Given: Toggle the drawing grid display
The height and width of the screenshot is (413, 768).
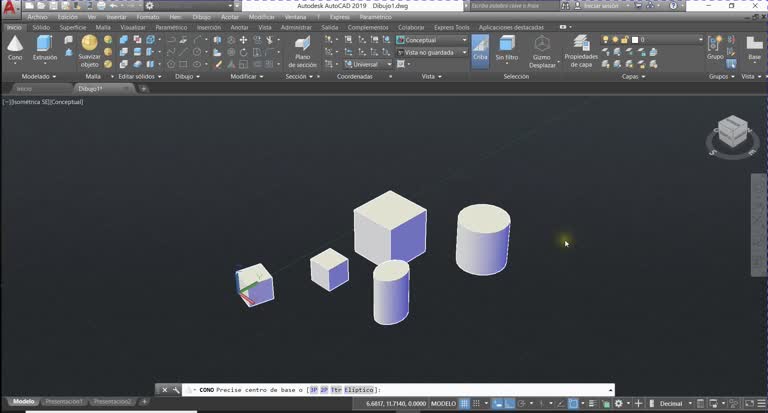Looking at the screenshot, I should pos(464,404).
